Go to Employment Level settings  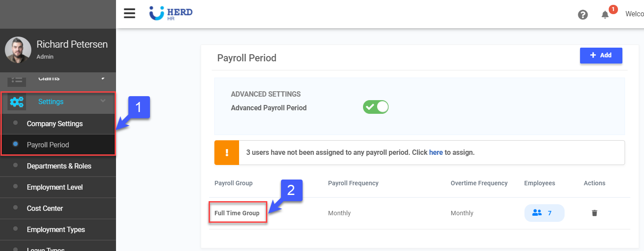(55, 187)
